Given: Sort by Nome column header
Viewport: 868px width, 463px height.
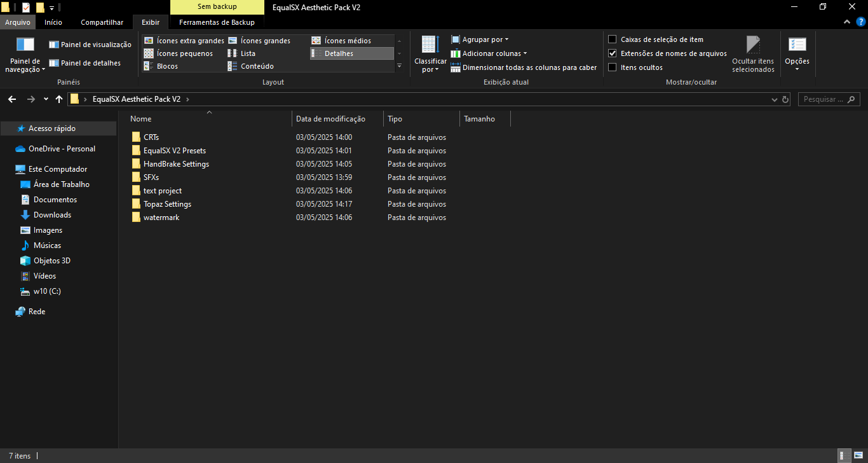Looking at the screenshot, I should pyautogui.click(x=210, y=119).
